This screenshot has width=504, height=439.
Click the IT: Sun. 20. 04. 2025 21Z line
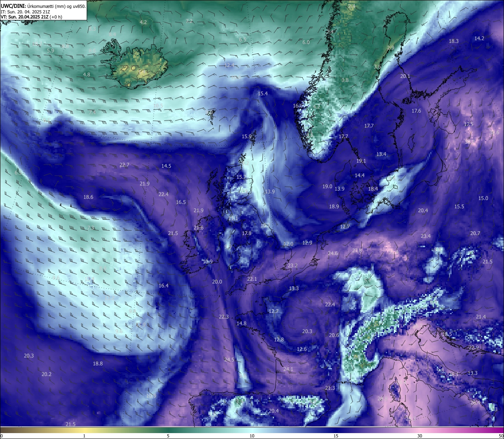coord(26,12)
